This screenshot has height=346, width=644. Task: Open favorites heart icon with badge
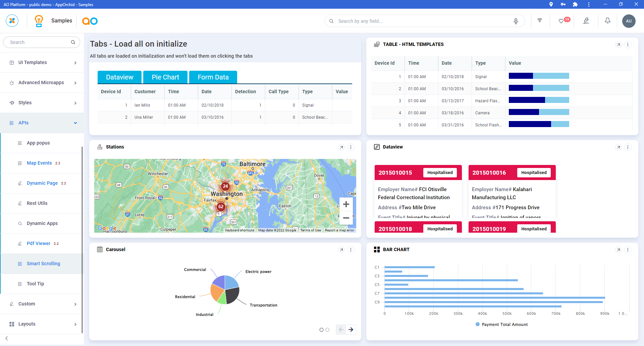pyautogui.click(x=561, y=21)
